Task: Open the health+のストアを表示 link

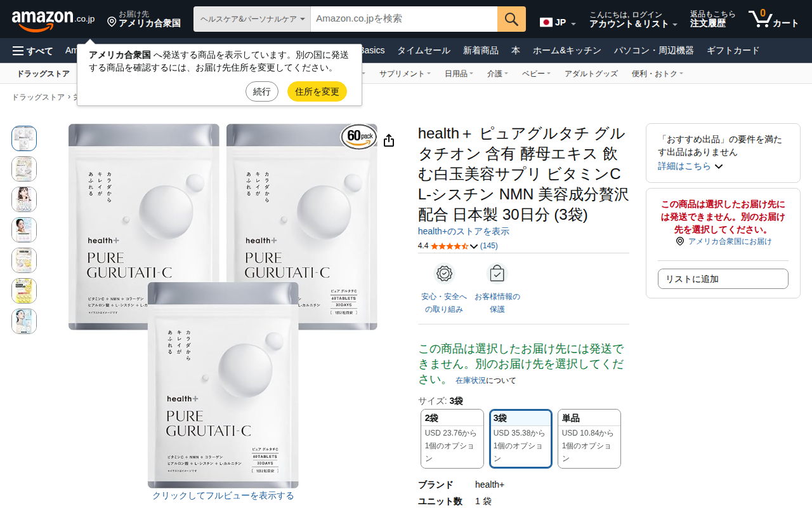Action: tap(464, 232)
